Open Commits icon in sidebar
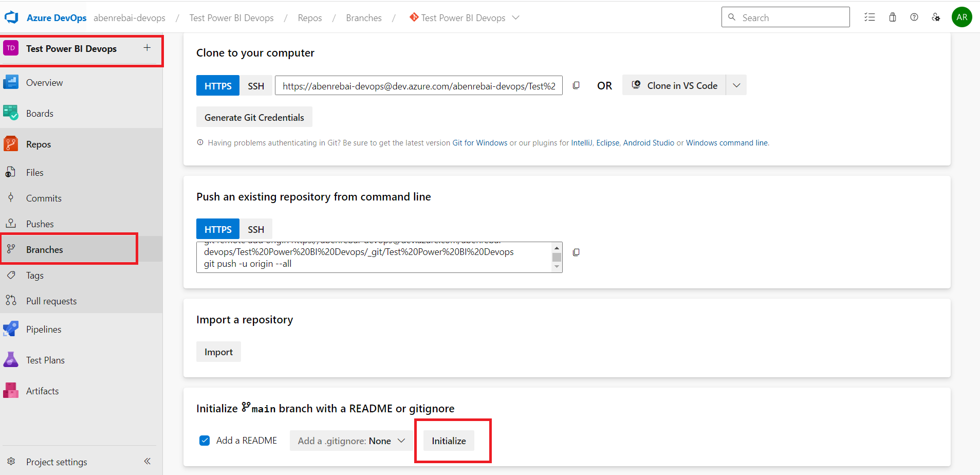The width and height of the screenshot is (980, 475). (11, 198)
